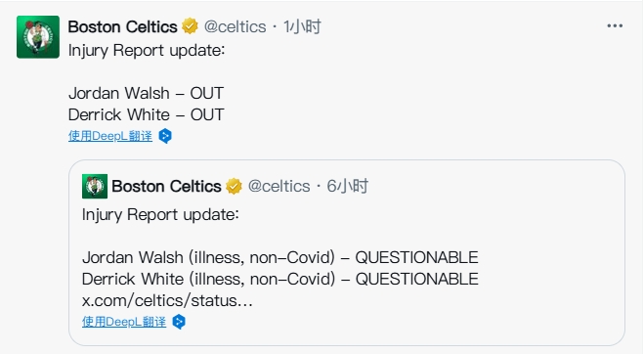Viewport: 644px width, 354px height.
Task: Click the @celtics handle in quoted tweet
Action: coord(279,186)
